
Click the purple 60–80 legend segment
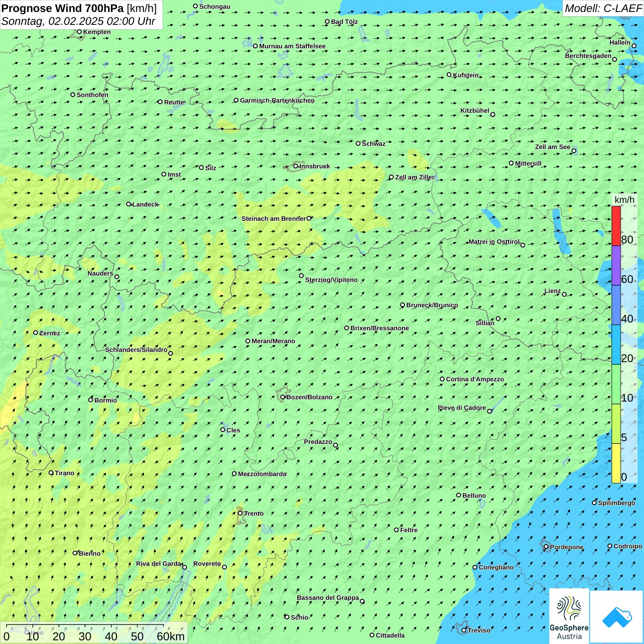pyautogui.click(x=616, y=265)
